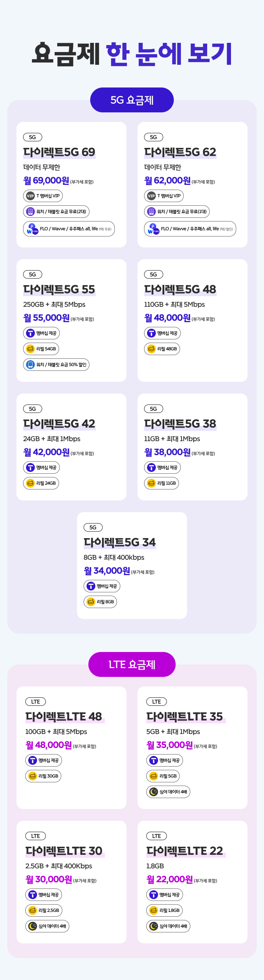
Task: Click the moon icon in 다이렉트LTE 35 card
Action: (154, 792)
